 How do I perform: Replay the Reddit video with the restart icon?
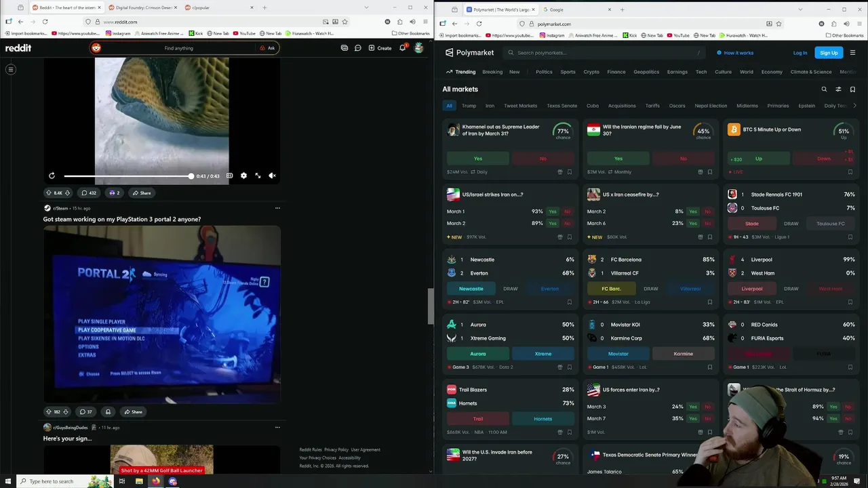point(52,176)
